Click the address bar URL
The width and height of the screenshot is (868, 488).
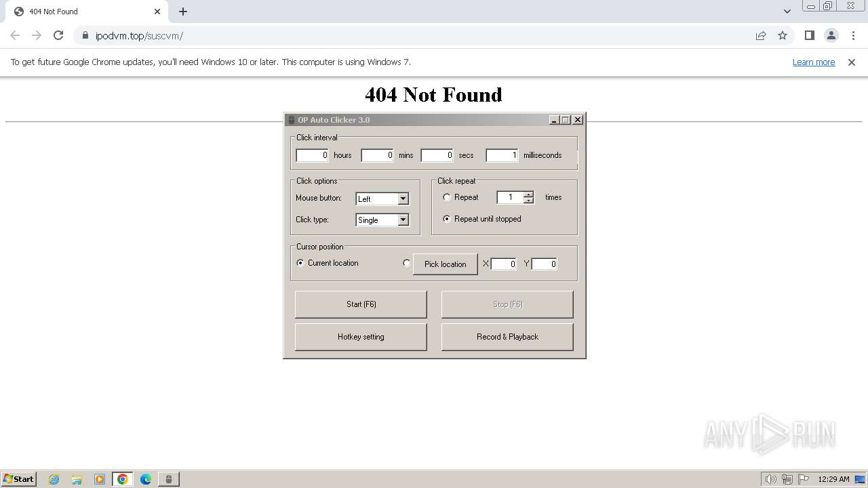[139, 36]
